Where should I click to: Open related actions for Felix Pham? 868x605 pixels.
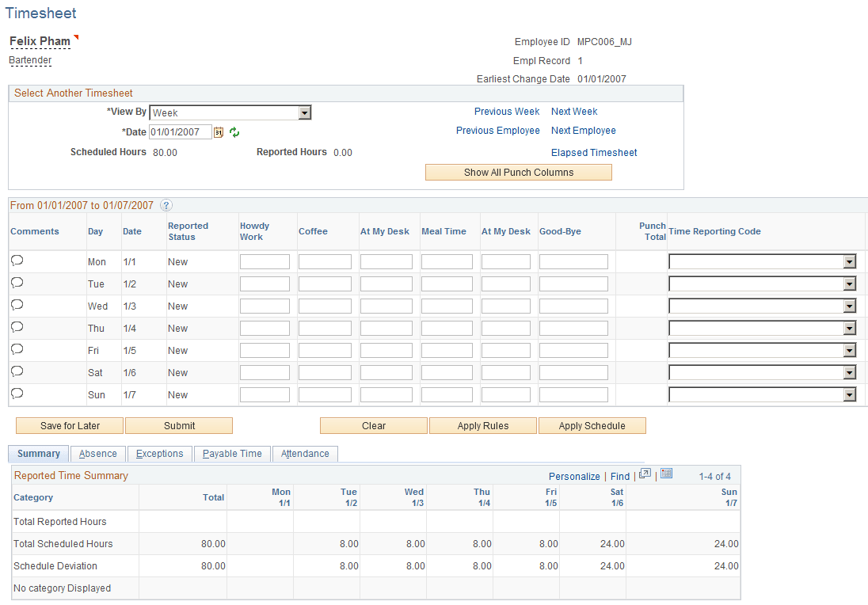click(77, 37)
